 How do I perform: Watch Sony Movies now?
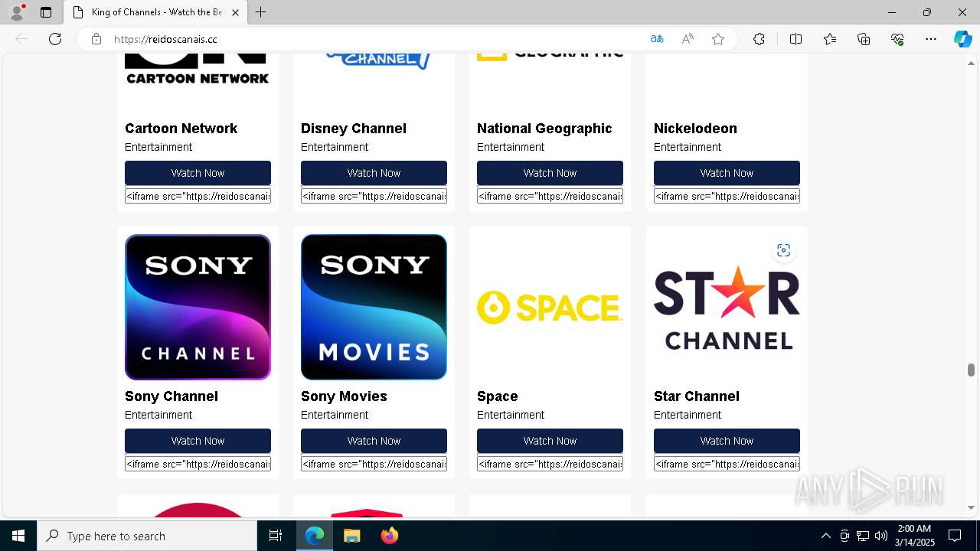(374, 441)
